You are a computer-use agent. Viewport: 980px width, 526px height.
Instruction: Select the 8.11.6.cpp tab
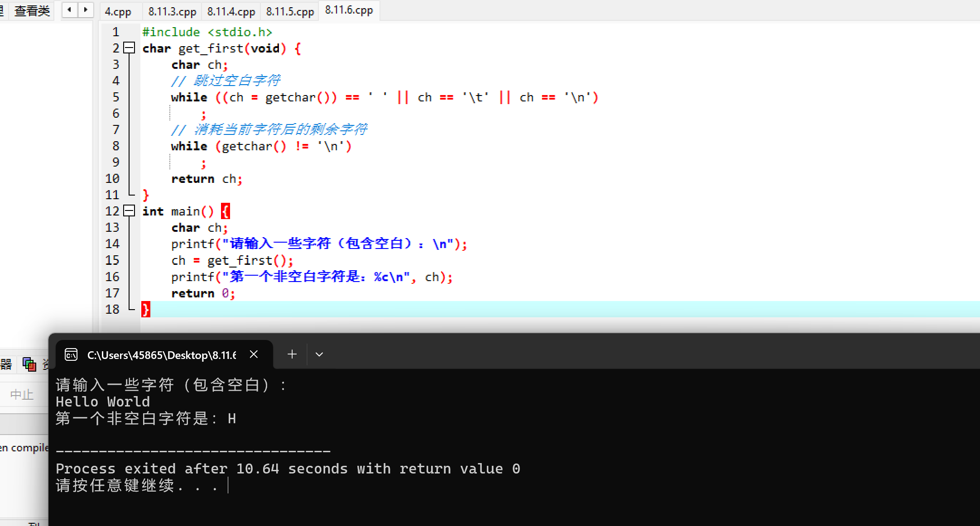click(349, 10)
